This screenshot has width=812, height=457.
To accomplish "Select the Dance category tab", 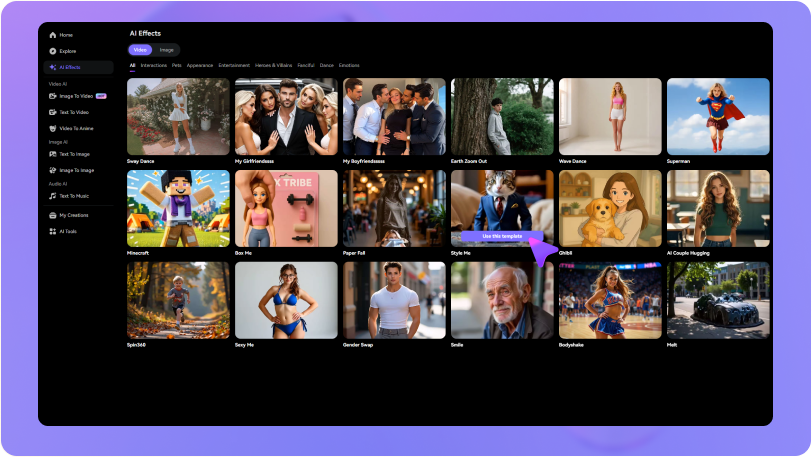I will pyautogui.click(x=327, y=66).
